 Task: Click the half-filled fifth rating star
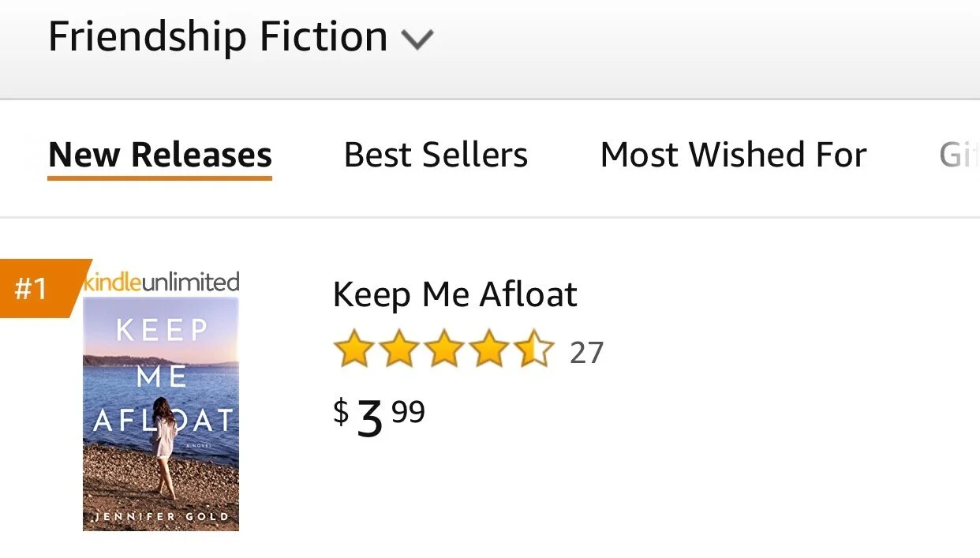point(534,350)
